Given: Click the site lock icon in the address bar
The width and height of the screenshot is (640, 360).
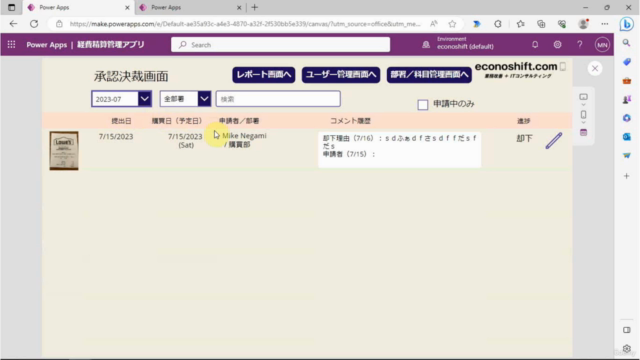Looking at the screenshot, I should [59, 24].
